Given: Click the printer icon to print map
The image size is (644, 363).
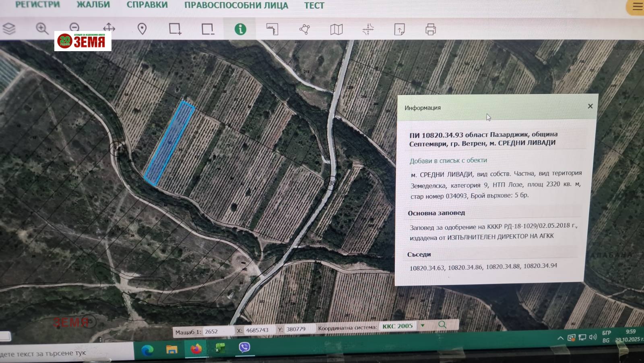Looking at the screenshot, I should [431, 29].
